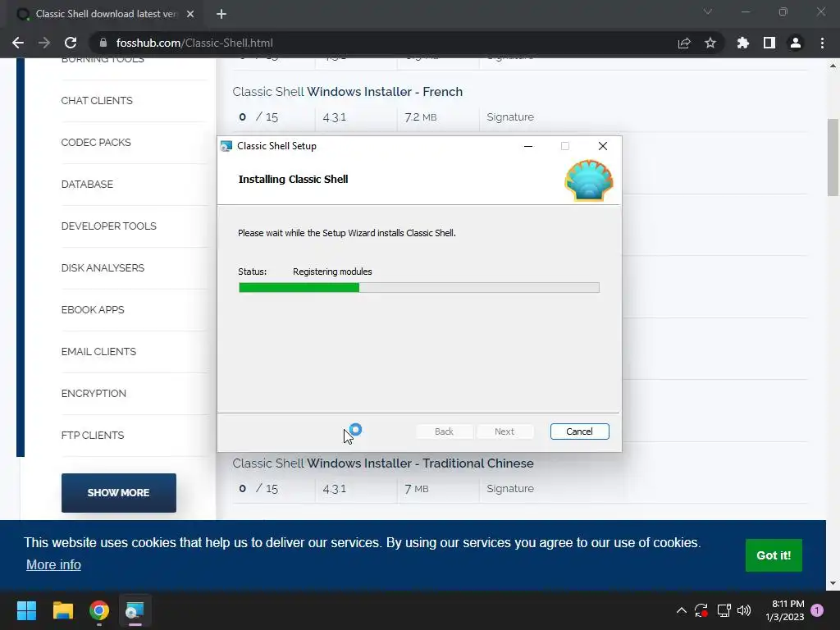
Task: Bookmark this page with the star icon
Action: (710, 43)
